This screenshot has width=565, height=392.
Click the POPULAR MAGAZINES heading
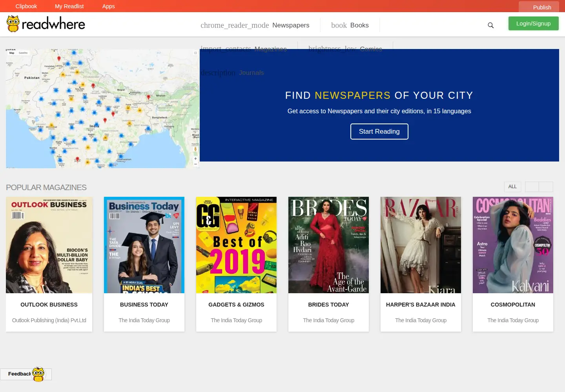click(x=46, y=187)
